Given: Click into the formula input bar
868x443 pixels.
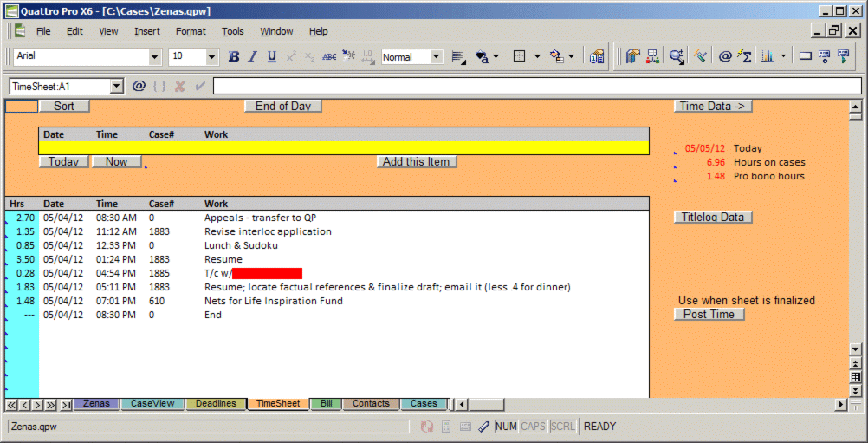Looking at the screenshot, I should coord(537,87).
